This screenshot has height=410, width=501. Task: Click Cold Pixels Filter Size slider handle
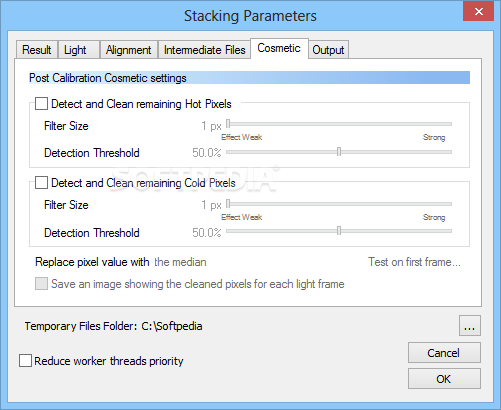[228, 203]
